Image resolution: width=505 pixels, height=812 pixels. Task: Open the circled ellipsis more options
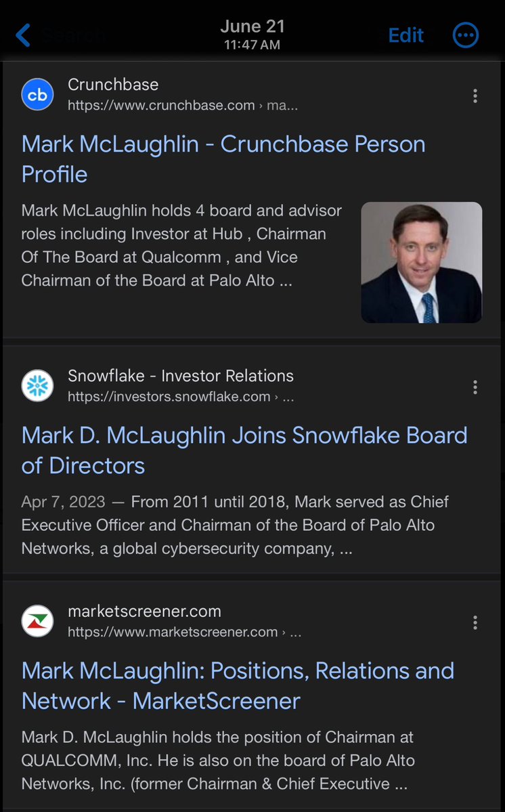tap(466, 35)
